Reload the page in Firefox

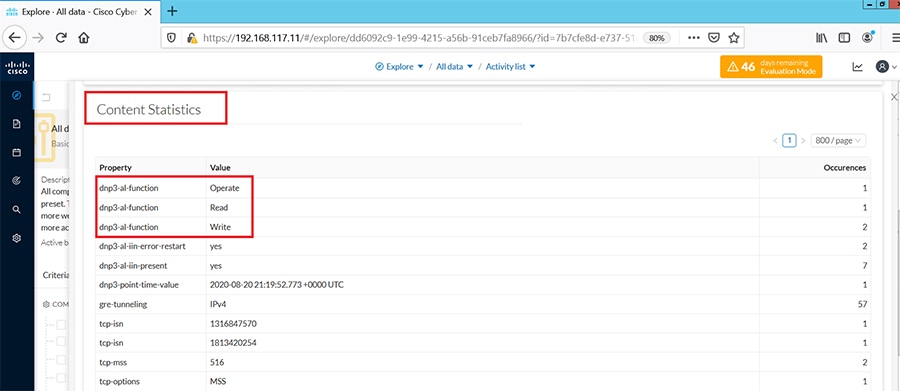tap(61, 38)
